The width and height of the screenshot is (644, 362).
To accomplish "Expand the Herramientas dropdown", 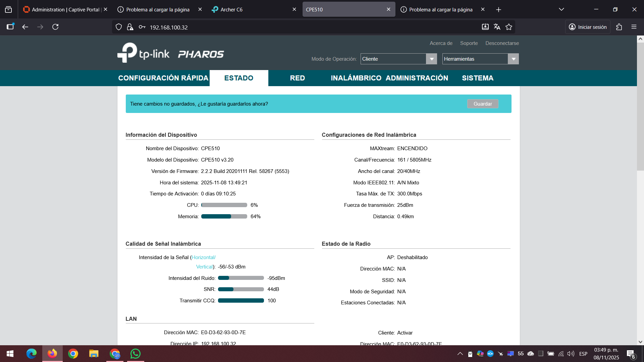I will (480, 59).
